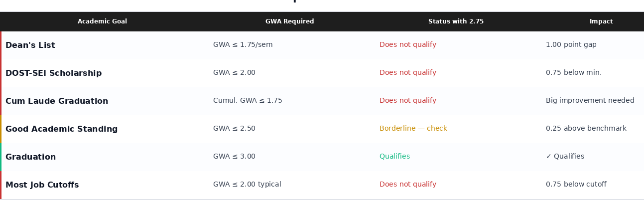Click the 1.00 point gap impact
Image resolution: width=644 pixels, height=212 pixels.
pos(571,45)
